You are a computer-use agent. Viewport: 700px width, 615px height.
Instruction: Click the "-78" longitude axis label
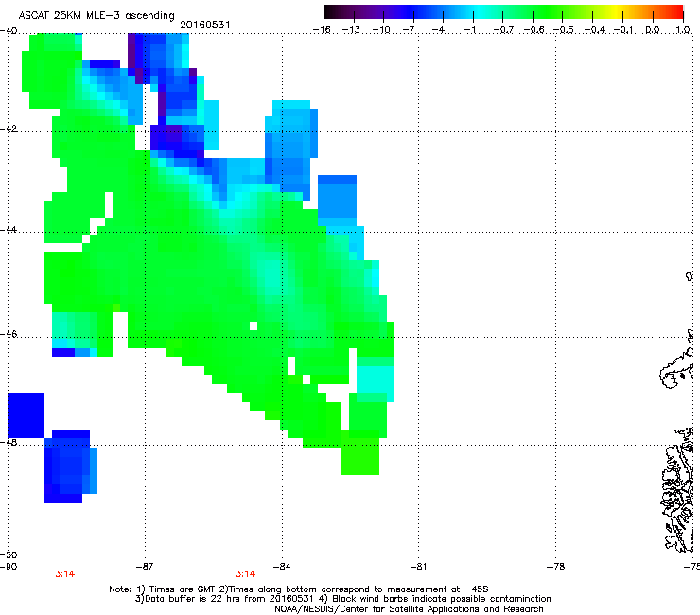tap(556, 567)
